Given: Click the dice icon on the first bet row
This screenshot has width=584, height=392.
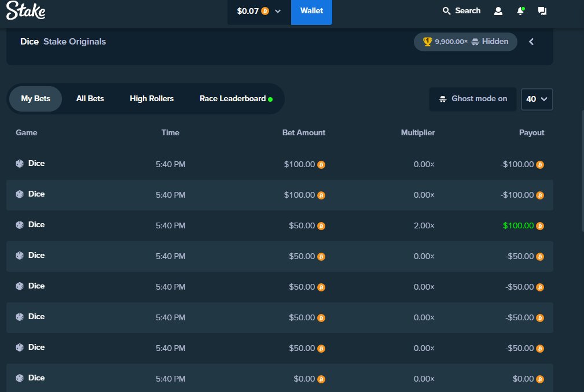Looking at the screenshot, I should pos(19,163).
